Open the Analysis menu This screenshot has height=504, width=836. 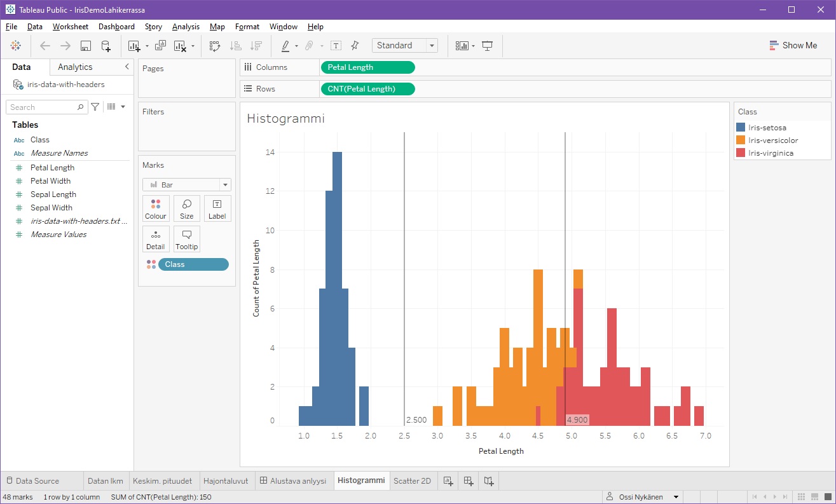pyautogui.click(x=186, y=27)
